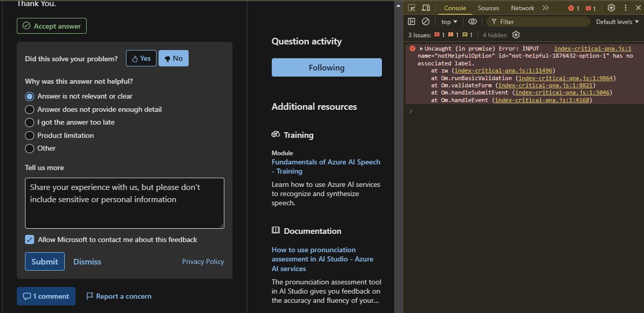
Task: Open stack link index-critical-qna.js:1:8821
Action: (547, 85)
